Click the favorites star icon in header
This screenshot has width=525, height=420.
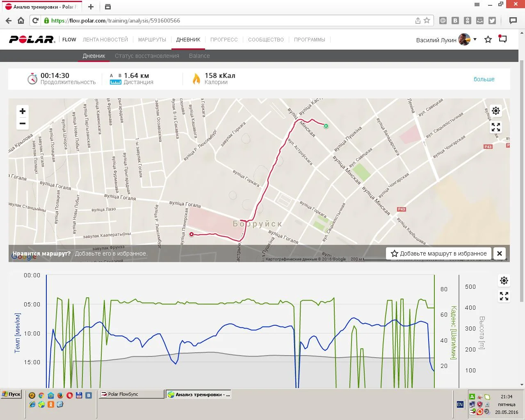[x=488, y=40]
